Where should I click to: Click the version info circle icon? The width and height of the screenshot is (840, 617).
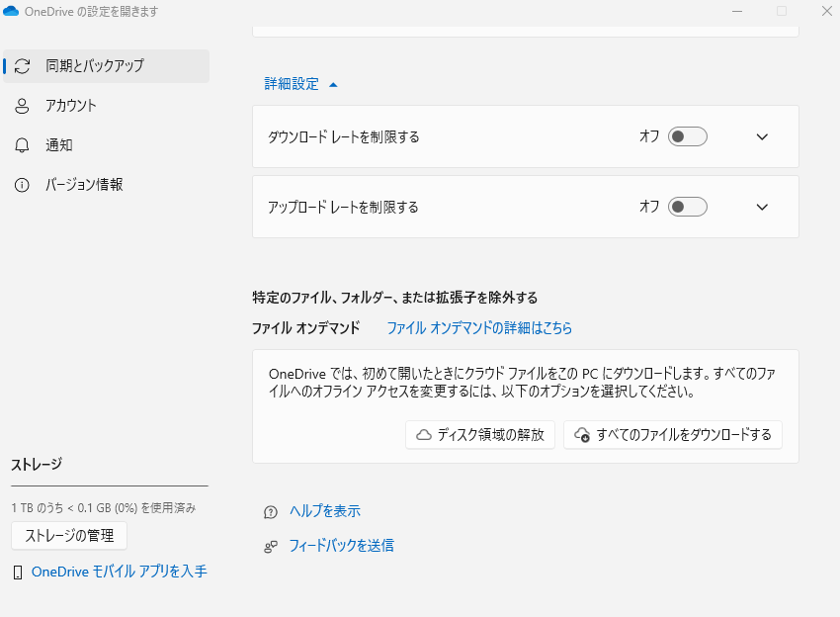(22, 185)
